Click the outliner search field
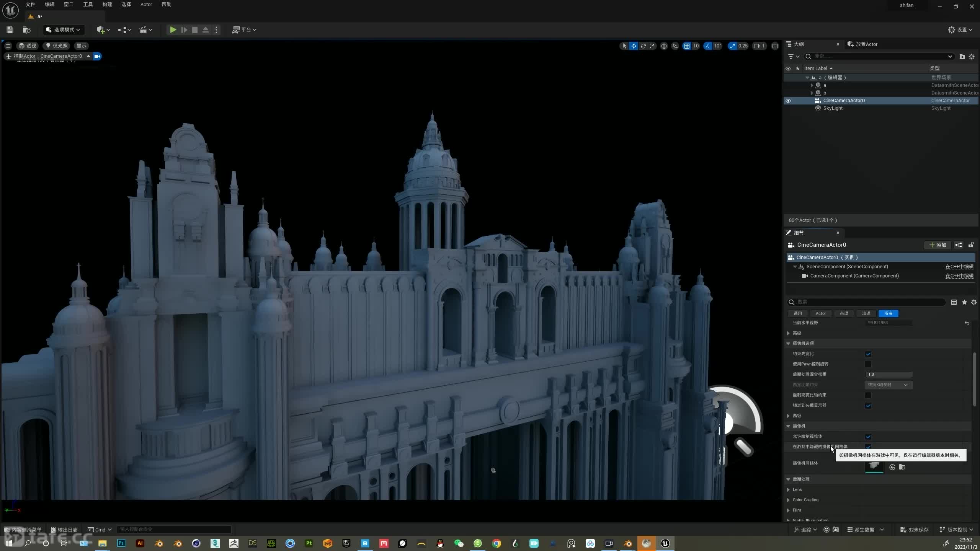Image resolution: width=980 pixels, height=551 pixels. click(x=879, y=57)
